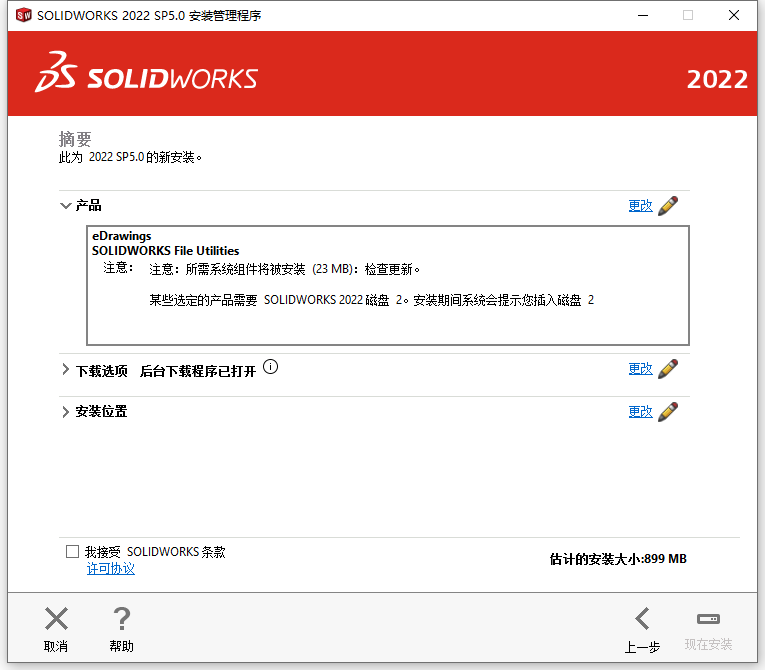Viewport: 765px width, 670px height.
Task: Click the 取消 cancel X icon
Action: (56, 619)
